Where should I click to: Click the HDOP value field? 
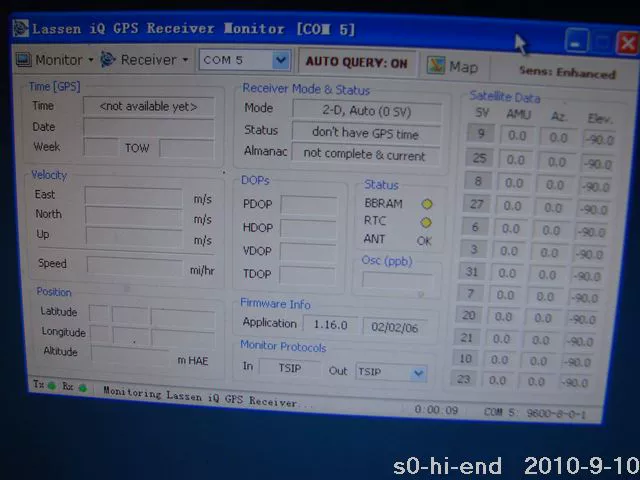click(x=308, y=229)
